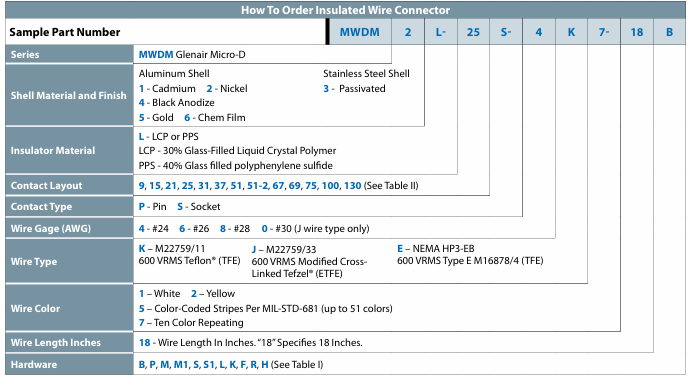Screen dimensions: 692x381
Task: Click hardware code 'S1'
Action: pyautogui.click(x=209, y=365)
